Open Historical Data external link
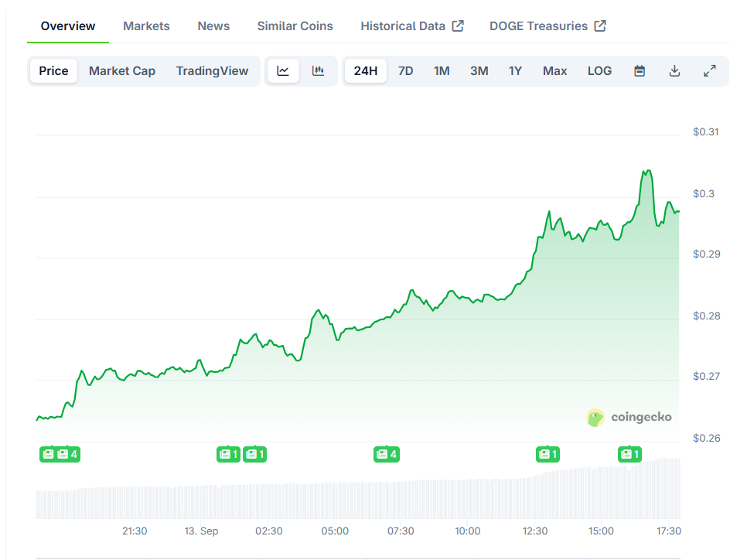 [412, 26]
